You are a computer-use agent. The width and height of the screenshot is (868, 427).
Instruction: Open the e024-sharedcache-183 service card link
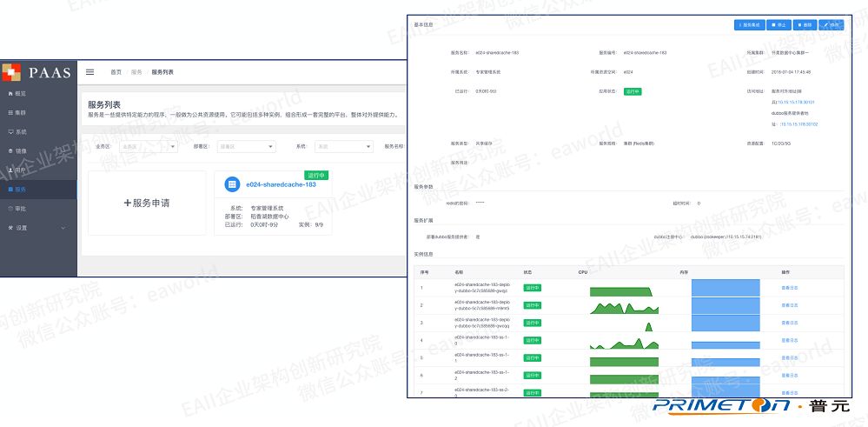281,184
